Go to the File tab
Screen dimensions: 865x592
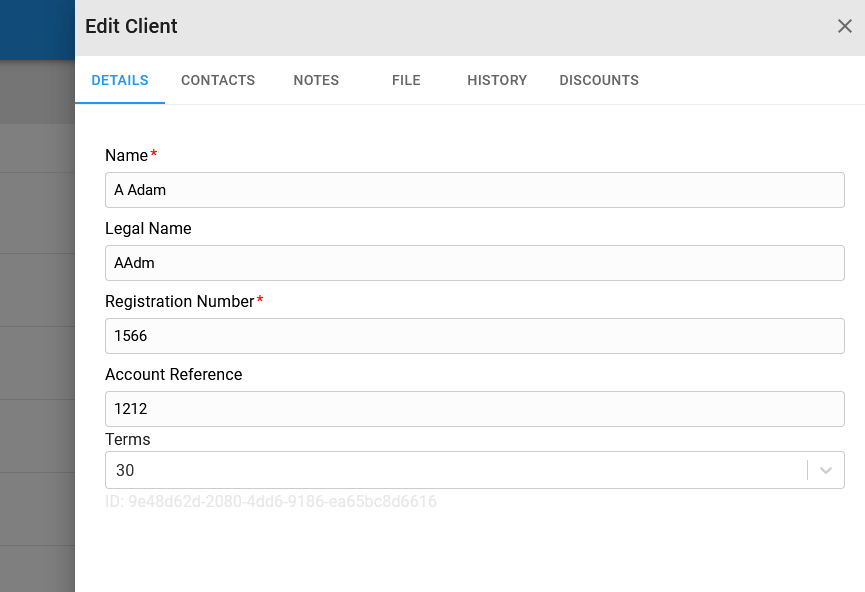pyautogui.click(x=406, y=80)
